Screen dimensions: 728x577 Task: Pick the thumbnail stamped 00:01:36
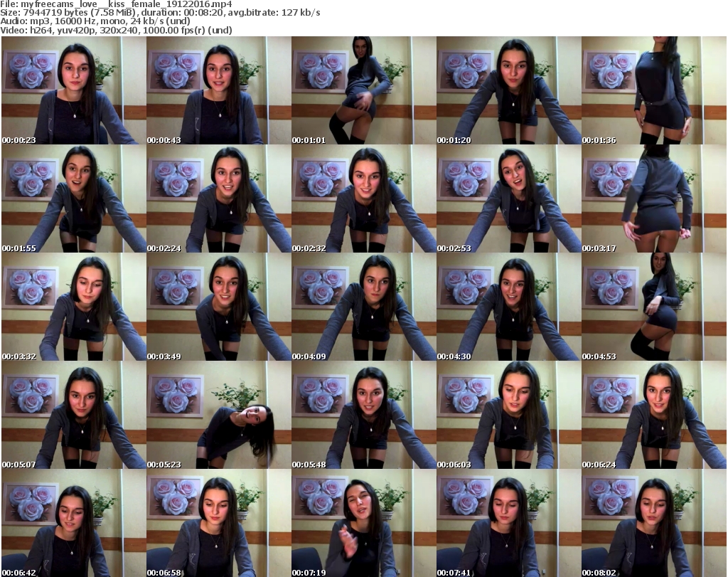pos(654,90)
